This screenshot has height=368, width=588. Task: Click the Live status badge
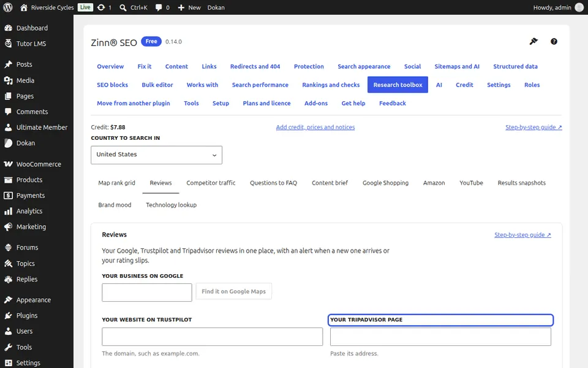tap(85, 7)
